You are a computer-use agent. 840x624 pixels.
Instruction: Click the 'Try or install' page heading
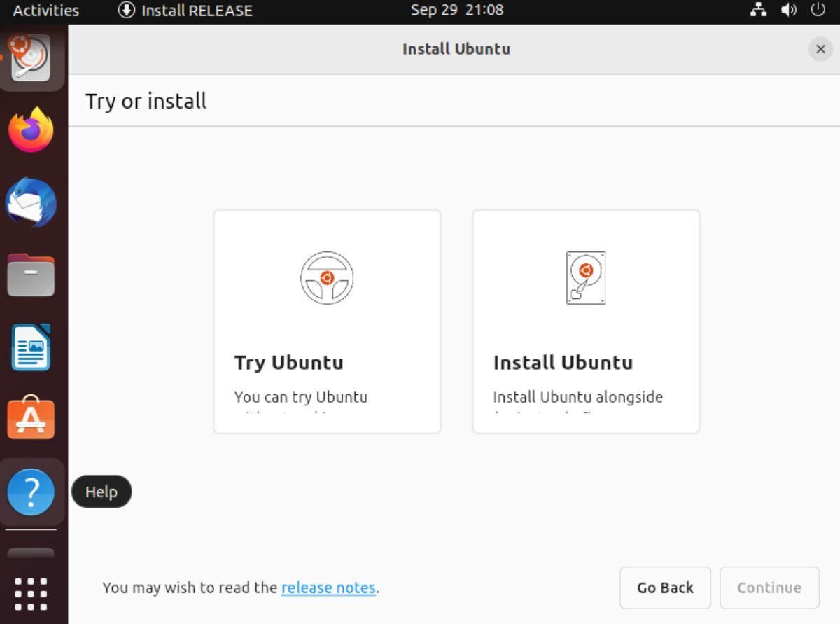coord(146,102)
